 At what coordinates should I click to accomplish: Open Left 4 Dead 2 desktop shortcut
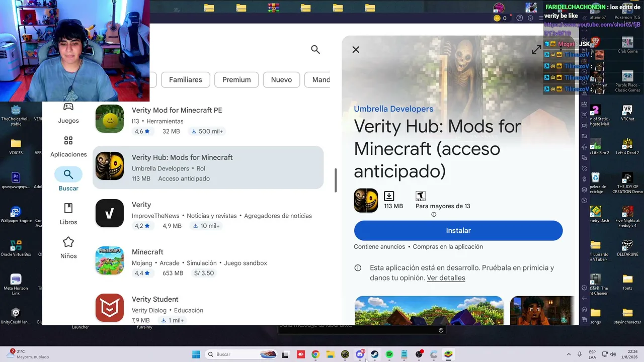point(627,146)
